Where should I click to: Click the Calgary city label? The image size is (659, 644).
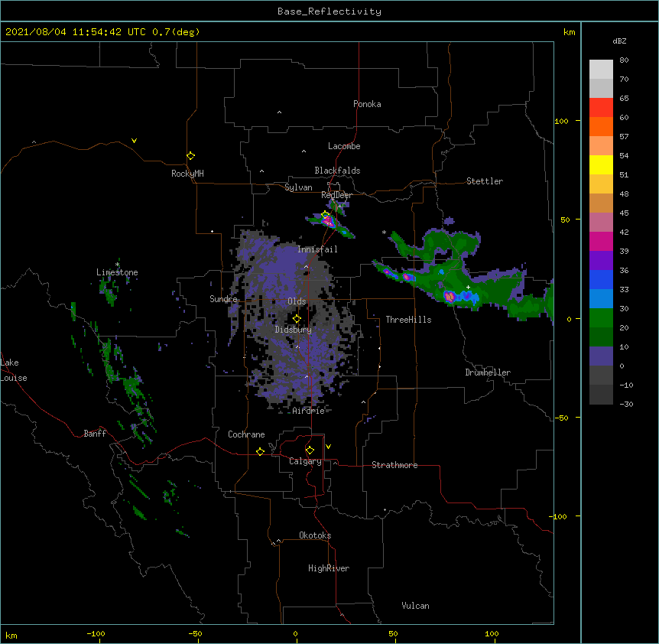click(x=305, y=461)
